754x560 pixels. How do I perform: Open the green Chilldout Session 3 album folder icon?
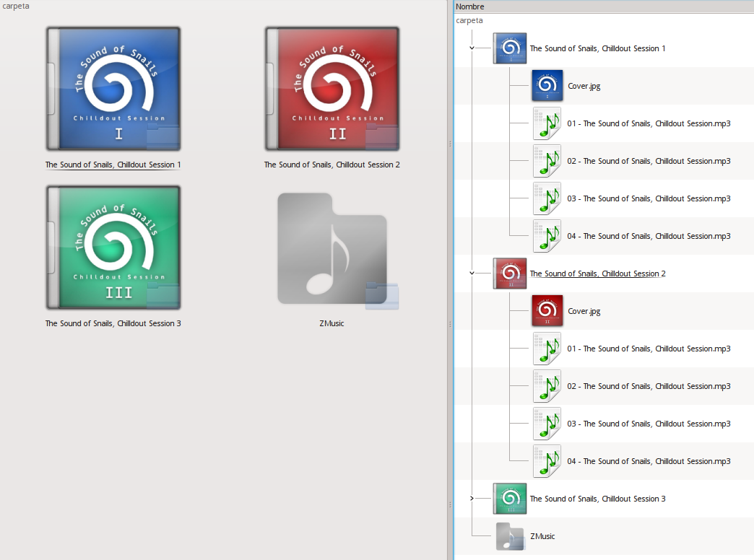[x=113, y=248]
